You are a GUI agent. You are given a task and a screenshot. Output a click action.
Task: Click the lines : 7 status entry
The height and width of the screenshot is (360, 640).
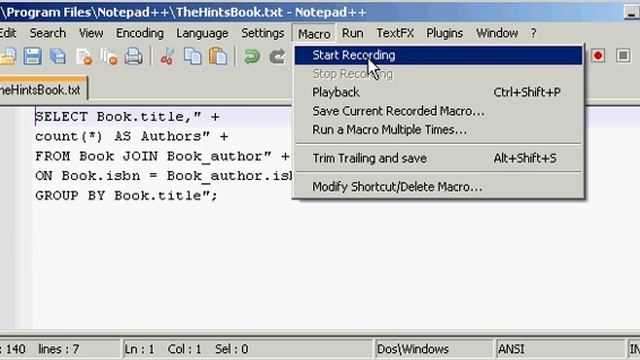click(58, 349)
